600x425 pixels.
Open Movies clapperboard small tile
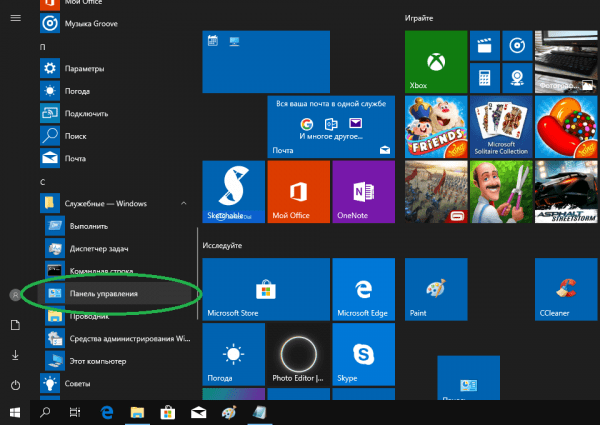[x=485, y=46]
